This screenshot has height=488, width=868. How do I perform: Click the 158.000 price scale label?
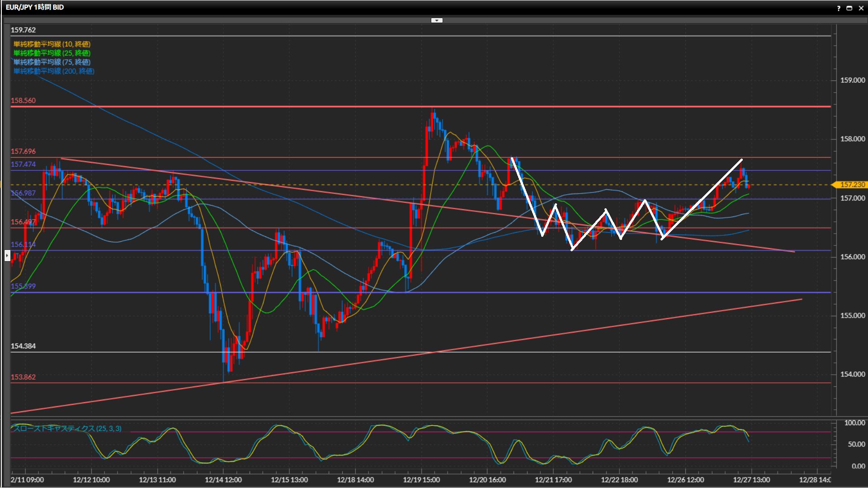pos(852,139)
